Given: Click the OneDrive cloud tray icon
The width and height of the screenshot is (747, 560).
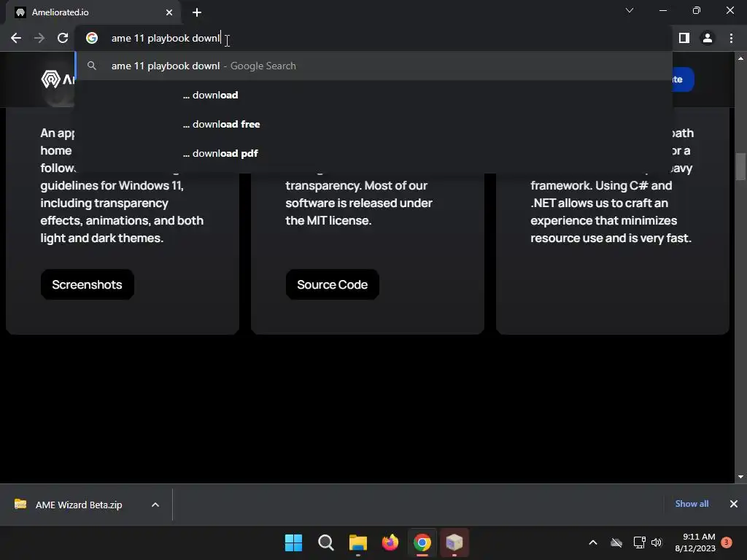Looking at the screenshot, I should [x=616, y=542].
